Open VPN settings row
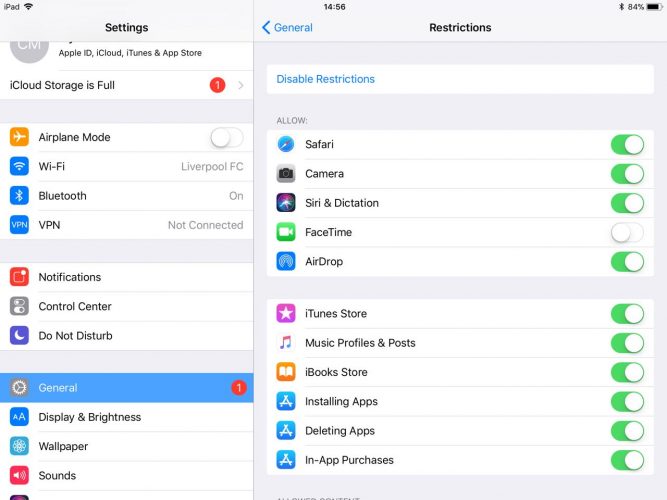The width and height of the screenshot is (667, 500). [x=127, y=225]
